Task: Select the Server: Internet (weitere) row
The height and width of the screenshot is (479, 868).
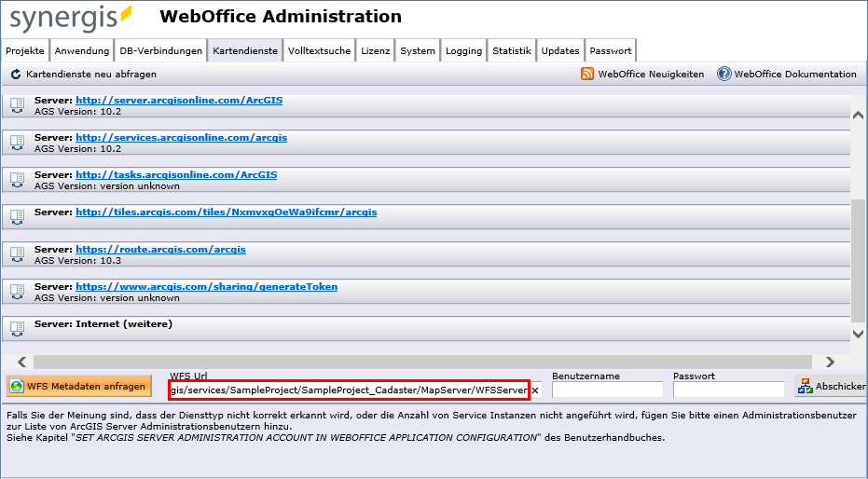Action: point(426,329)
